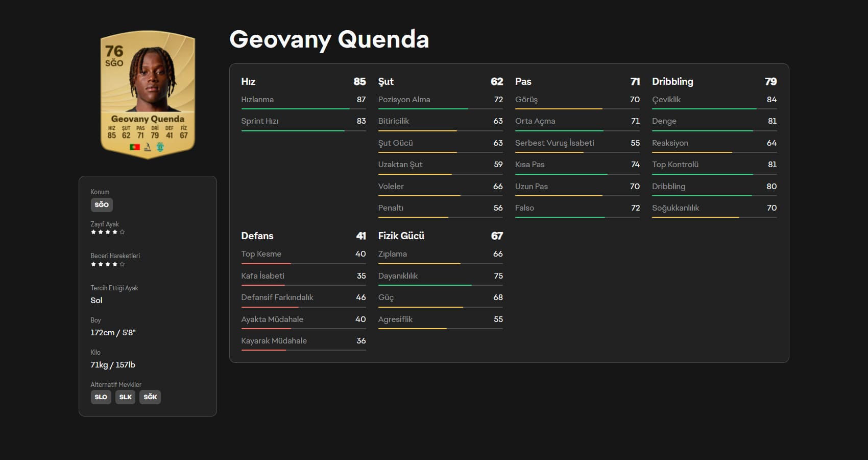Click the Hızlanma stat bar
The width and height of the screenshot is (868, 460).
[303, 108]
